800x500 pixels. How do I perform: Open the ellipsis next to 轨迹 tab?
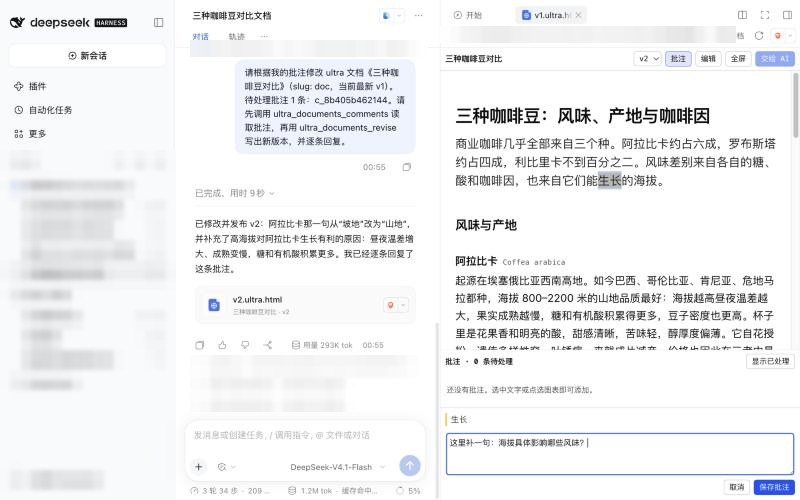(264, 36)
